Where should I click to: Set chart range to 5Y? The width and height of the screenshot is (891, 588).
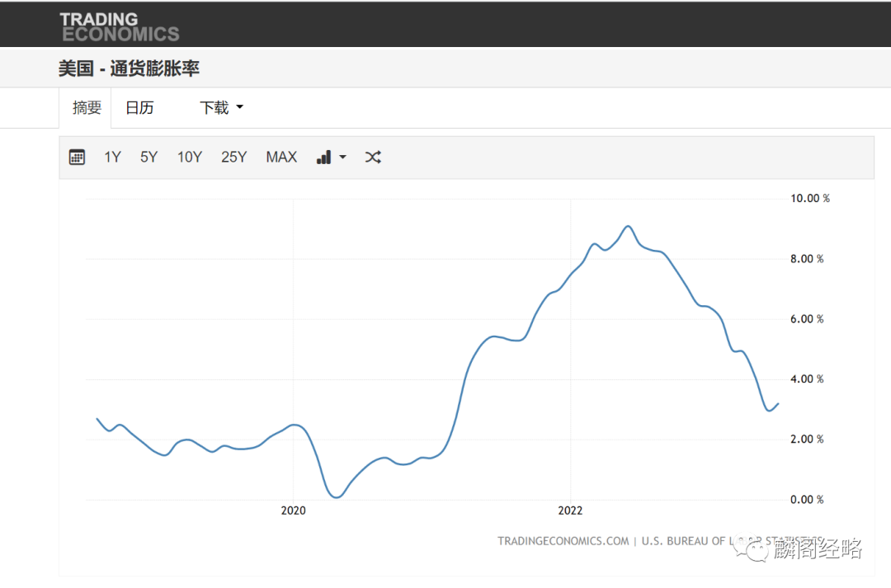[148, 158]
